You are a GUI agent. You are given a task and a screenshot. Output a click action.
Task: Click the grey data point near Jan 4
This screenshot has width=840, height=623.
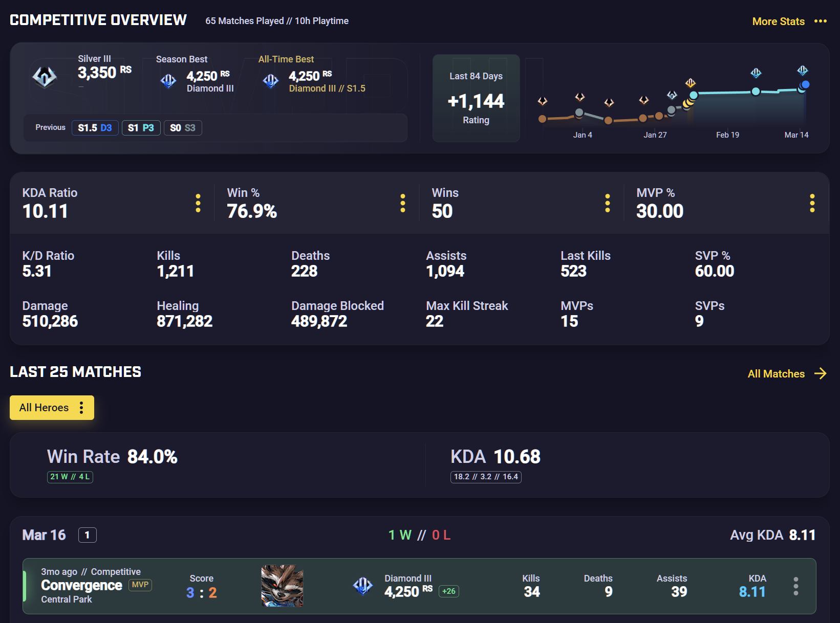[579, 113]
